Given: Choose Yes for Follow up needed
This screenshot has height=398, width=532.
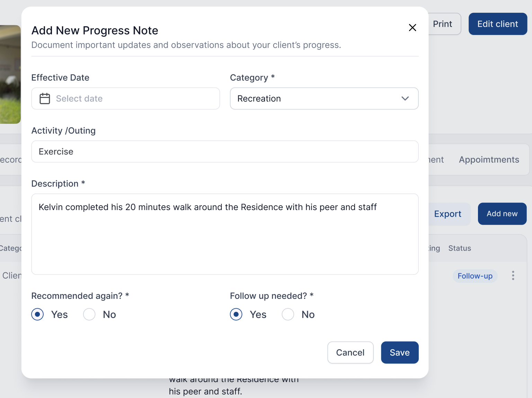Looking at the screenshot, I should coord(236,315).
